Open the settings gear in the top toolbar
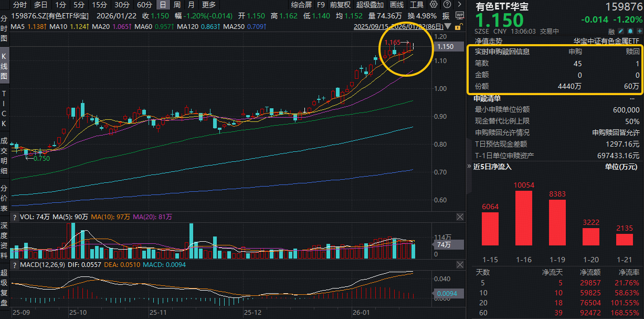This screenshot has height=319, width=644. coord(434,4)
